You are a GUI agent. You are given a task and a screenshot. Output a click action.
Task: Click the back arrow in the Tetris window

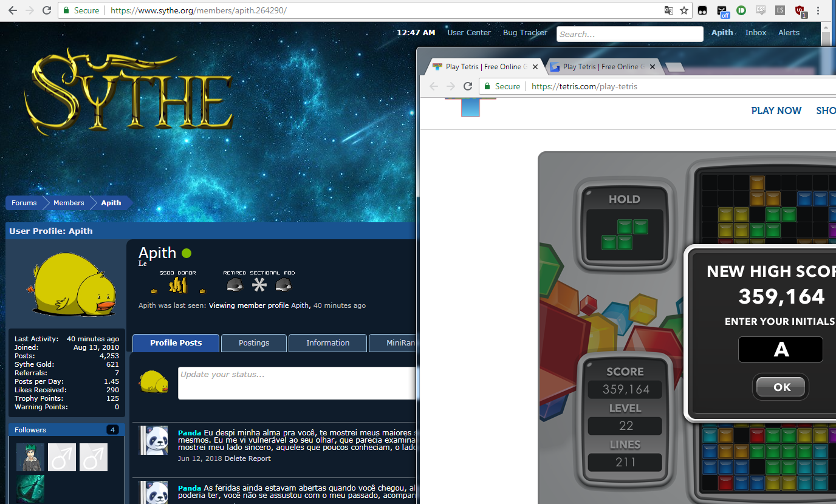(434, 86)
